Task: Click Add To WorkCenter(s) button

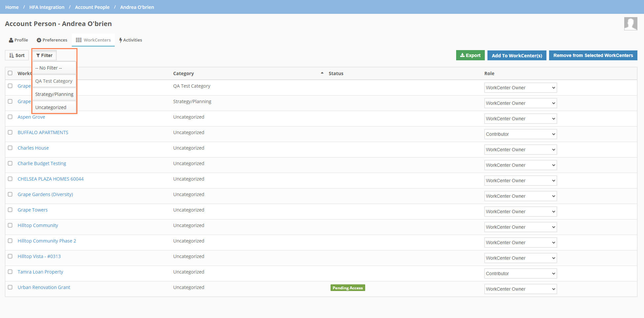Action: 517,55
